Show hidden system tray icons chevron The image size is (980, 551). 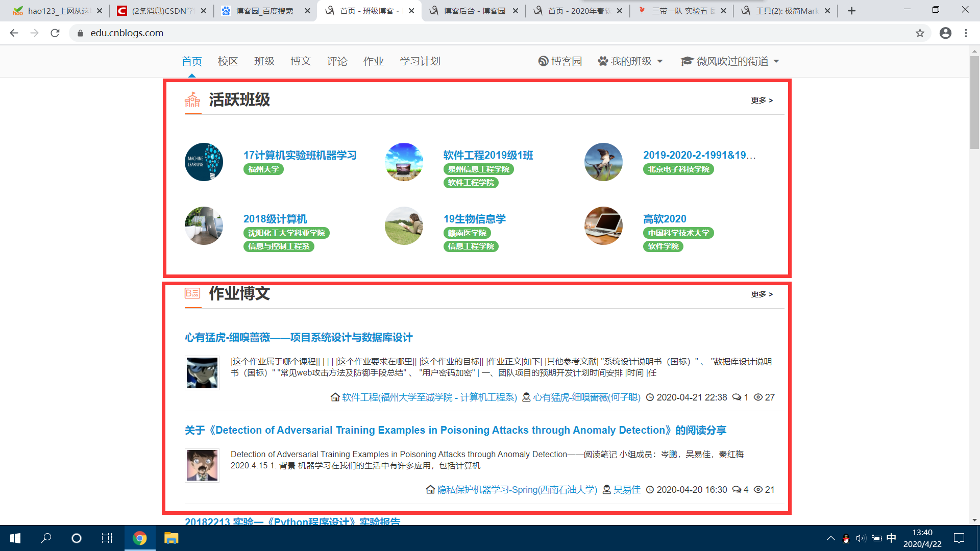(830, 538)
